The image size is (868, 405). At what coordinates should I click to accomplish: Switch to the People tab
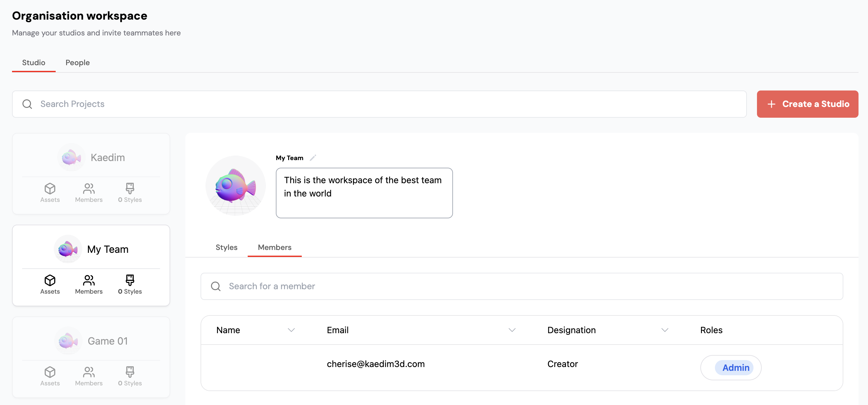tap(77, 63)
